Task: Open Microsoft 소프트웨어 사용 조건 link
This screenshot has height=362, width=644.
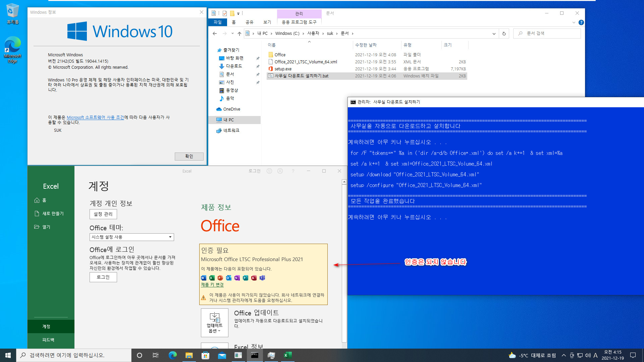Action: coord(96,117)
